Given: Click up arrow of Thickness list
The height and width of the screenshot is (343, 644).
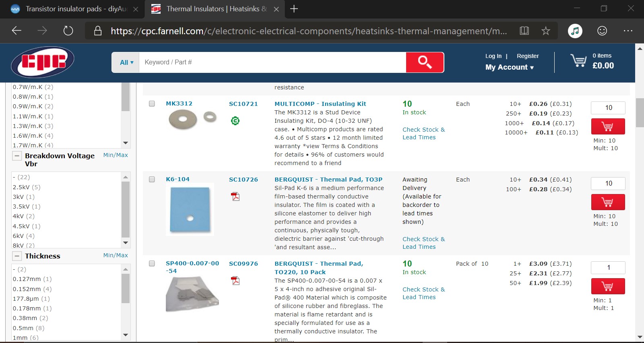Looking at the screenshot, I should [x=126, y=269].
